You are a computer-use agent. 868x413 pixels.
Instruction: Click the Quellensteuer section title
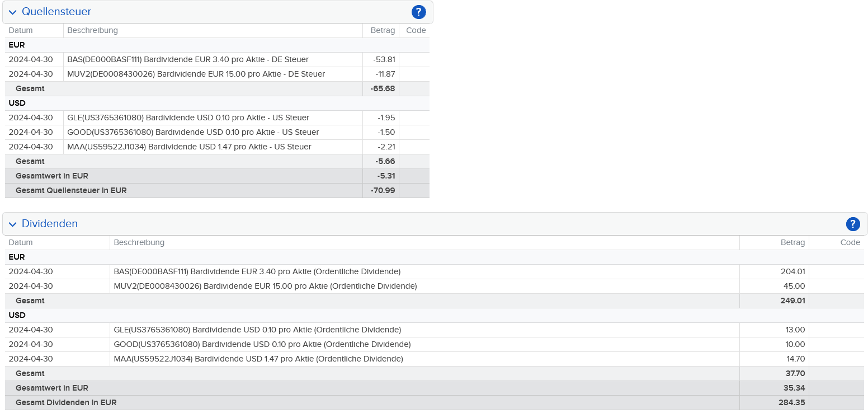pyautogui.click(x=56, y=12)
